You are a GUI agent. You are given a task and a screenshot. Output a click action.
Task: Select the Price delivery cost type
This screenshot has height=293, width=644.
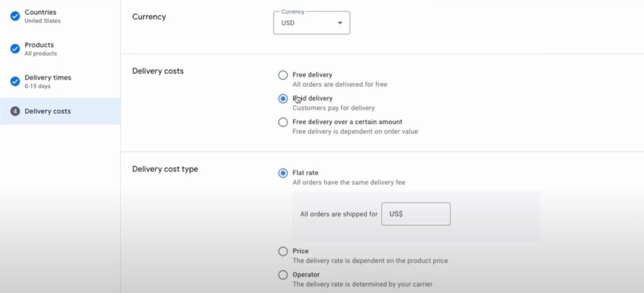point(283,251)
